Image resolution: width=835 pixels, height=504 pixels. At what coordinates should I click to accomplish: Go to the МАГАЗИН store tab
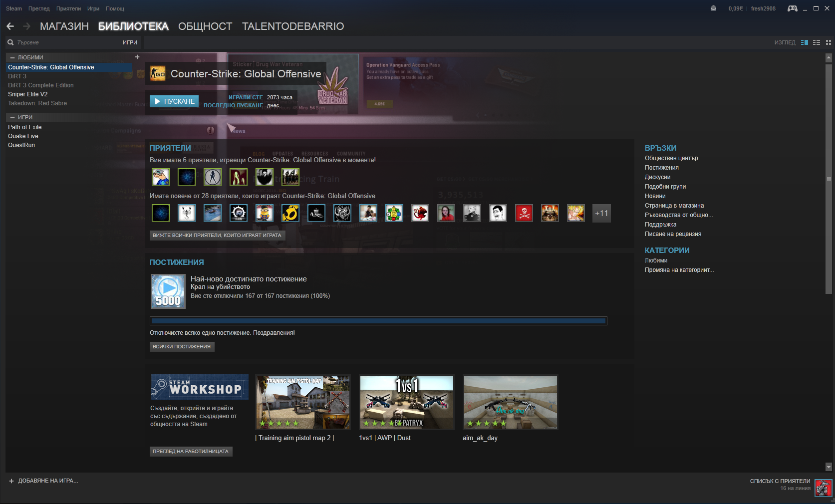click(x=64, y=26)
